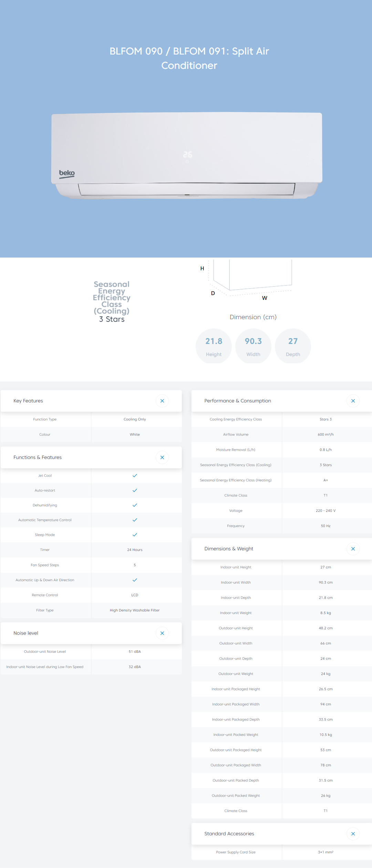Click the Jet Cool checkmark
This screenshot has height=868, width=372.
click(135, 475)
